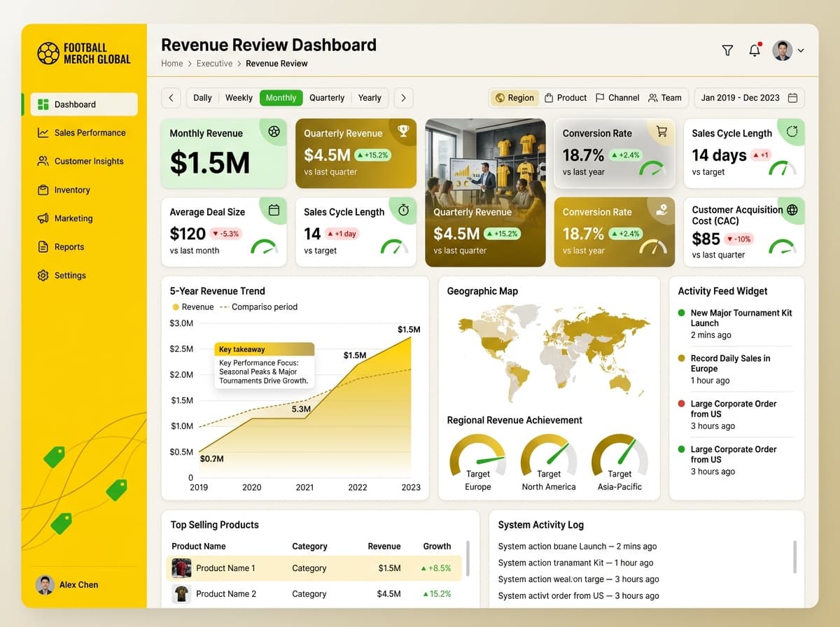Viewport: 840px width, 627px height.
Task: Click the trophy icon on Quarterly Revenue
Action: [x=403, y=130]
